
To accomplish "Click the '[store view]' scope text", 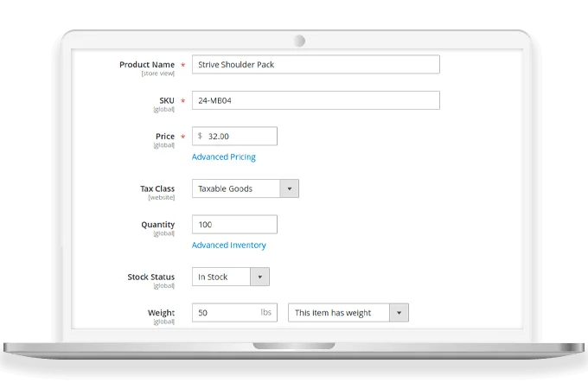I will pos(158,73).
